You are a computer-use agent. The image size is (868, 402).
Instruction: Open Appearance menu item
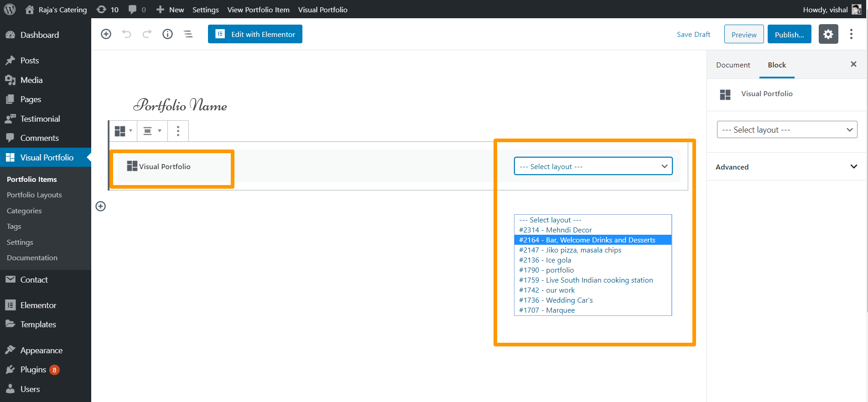pos(46,350)
